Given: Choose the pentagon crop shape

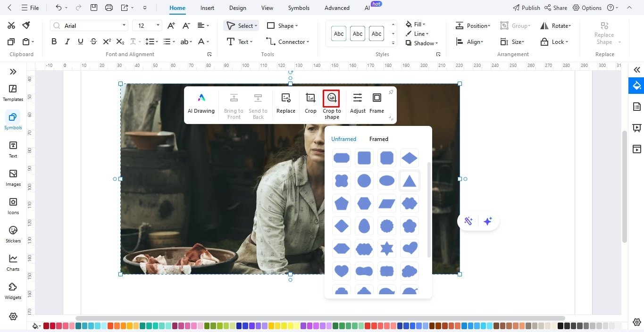Looking at the screenshot, I should [x=342, y=203].
